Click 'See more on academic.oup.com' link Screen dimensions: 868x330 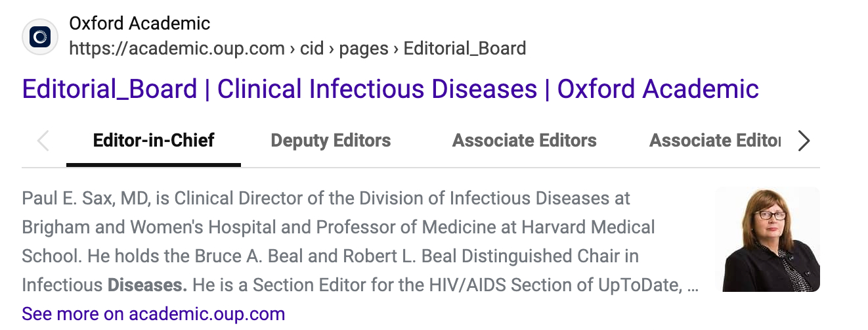click(153, 314)
